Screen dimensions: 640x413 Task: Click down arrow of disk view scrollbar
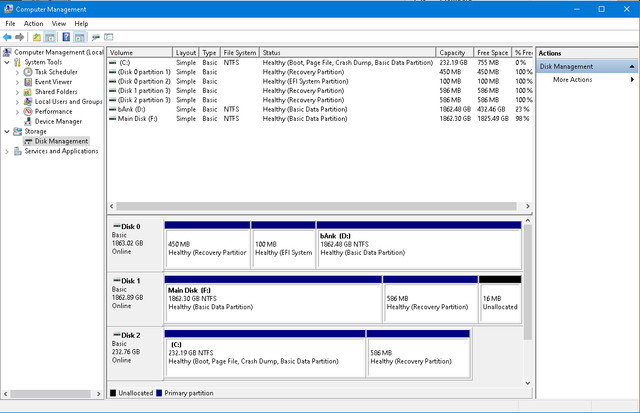[527, 383]
